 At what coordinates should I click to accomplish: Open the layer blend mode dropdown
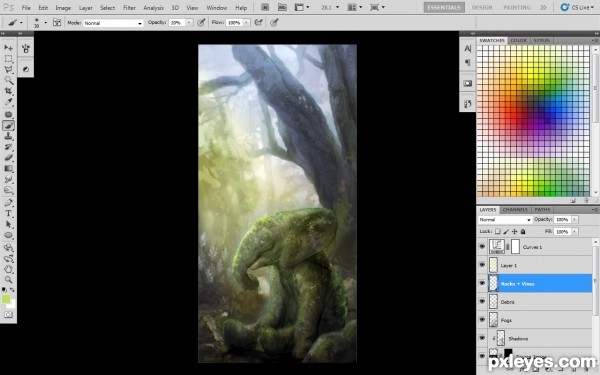tap(505, 220)
